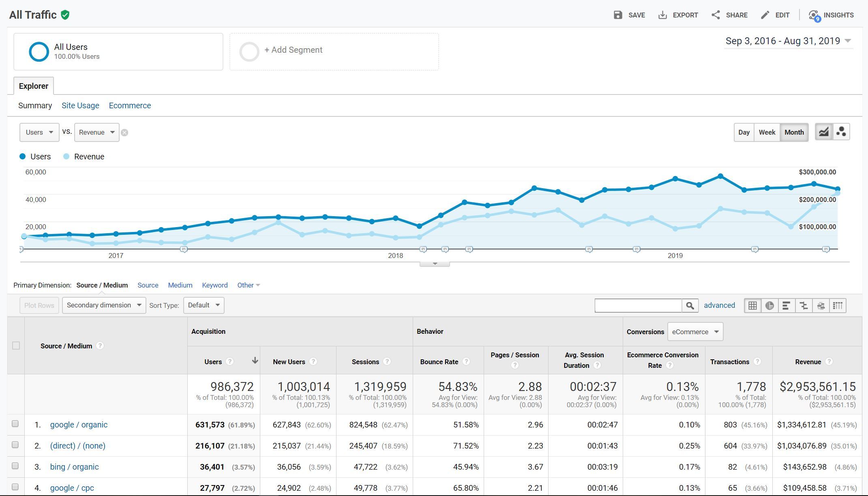Viewport: 868px width, 496px height.
Task: Open the date range picker dropdown
Action: click(x=789, y=41)
